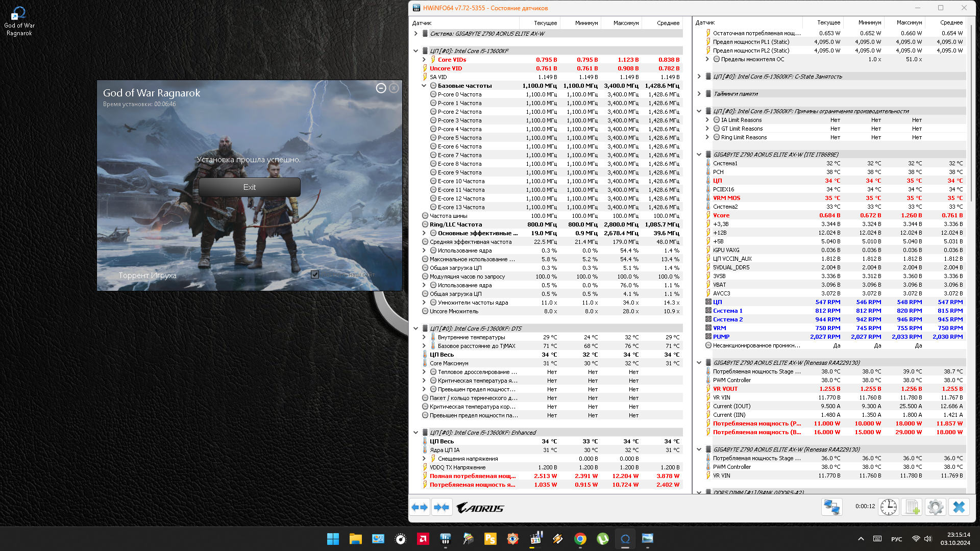Screen dimensions: 980x551
Task: Expand the IA Limit Reasons row
Action: click(707, 120)
